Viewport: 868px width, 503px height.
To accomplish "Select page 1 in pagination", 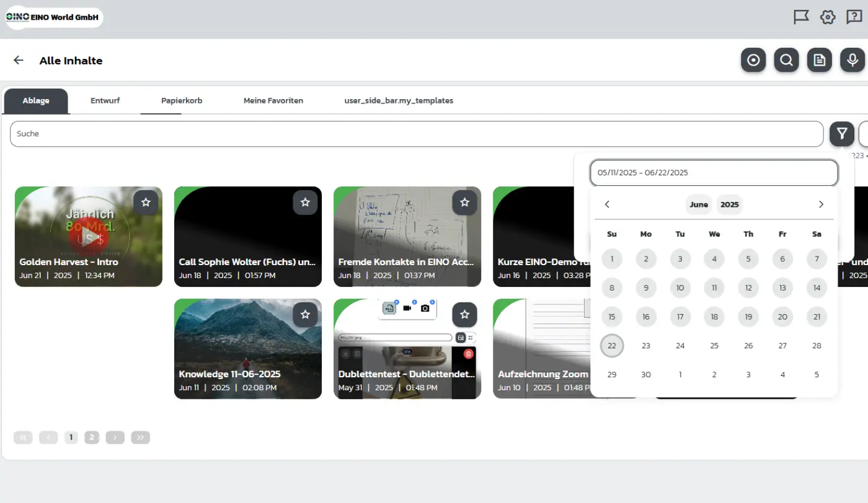I will tap(71, 437).
